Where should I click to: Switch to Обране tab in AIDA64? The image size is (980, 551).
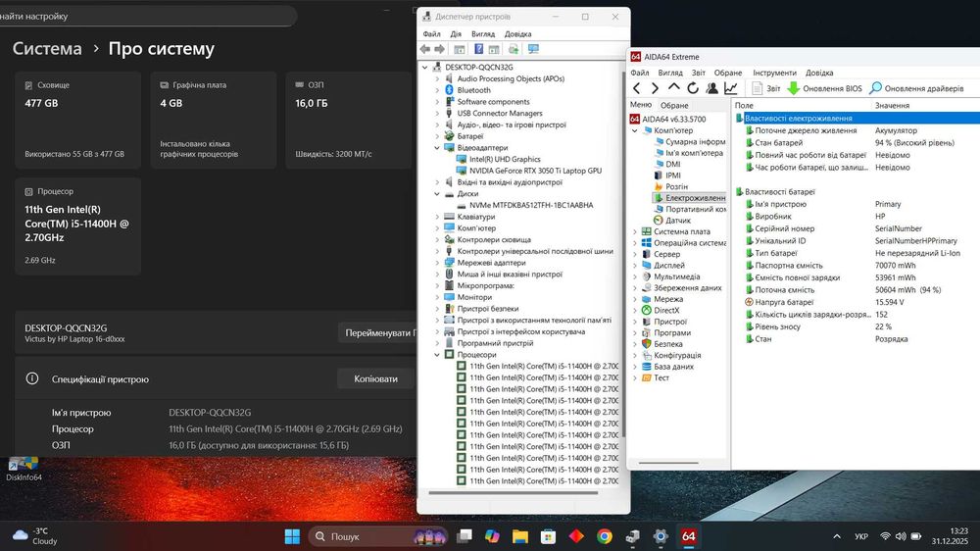point(674,105)
